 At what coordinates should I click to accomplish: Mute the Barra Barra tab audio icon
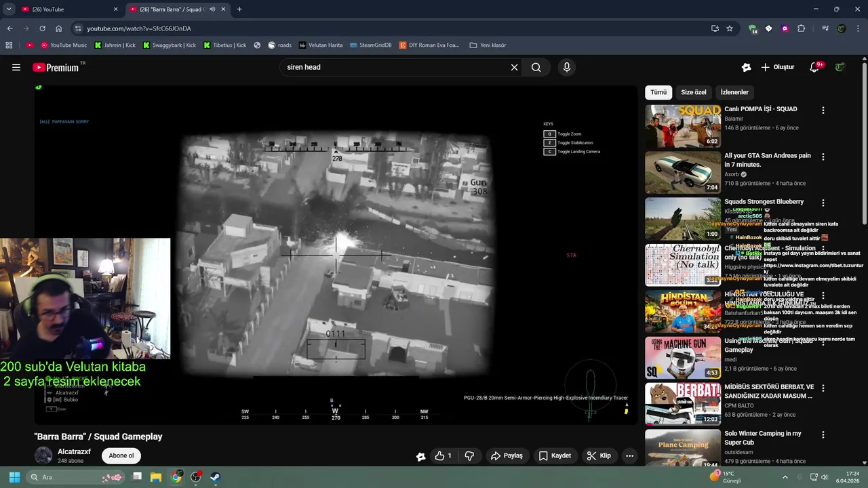(212, 9)
